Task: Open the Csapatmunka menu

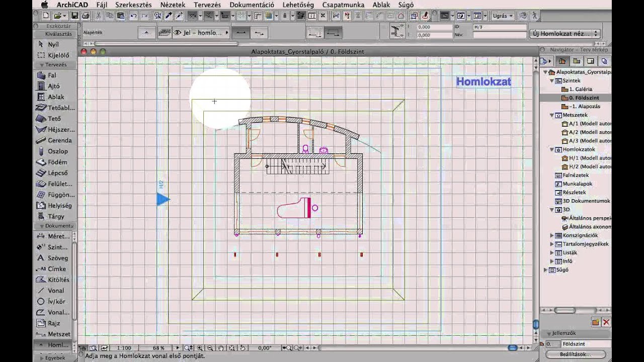Action: tap(343, 5)
